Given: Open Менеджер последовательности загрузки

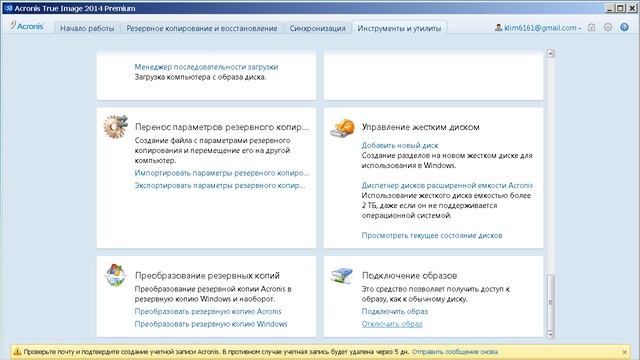Looking at the screenshot, I should (207, 67).
